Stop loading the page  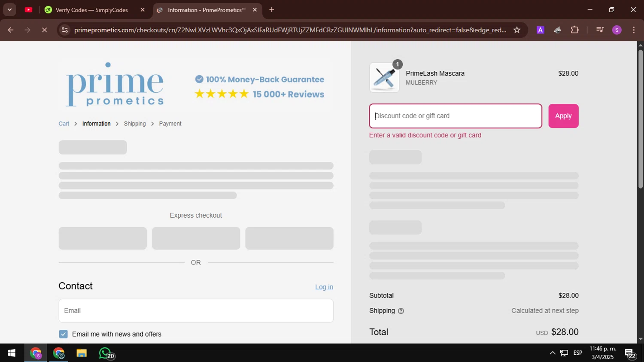(x=44, y=30)
